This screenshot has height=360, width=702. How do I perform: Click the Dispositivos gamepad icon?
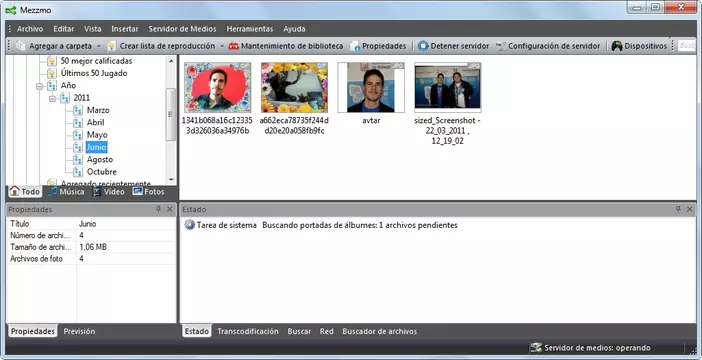617,46
